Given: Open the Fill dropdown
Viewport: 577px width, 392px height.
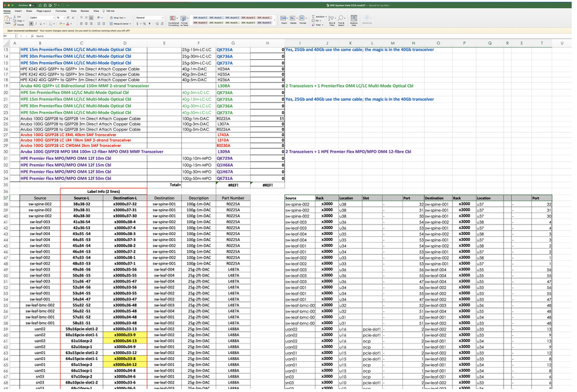Looking at the screenshot, I should click(316, 21).
